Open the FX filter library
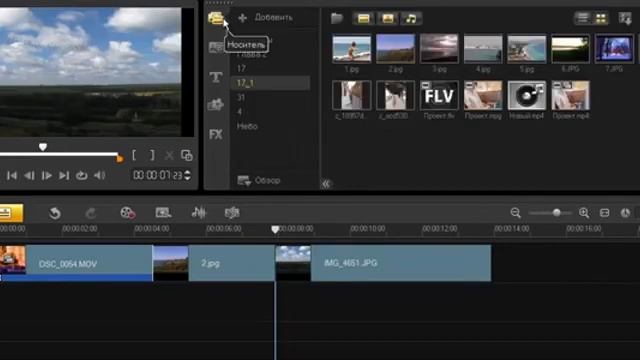 [216, 134]
